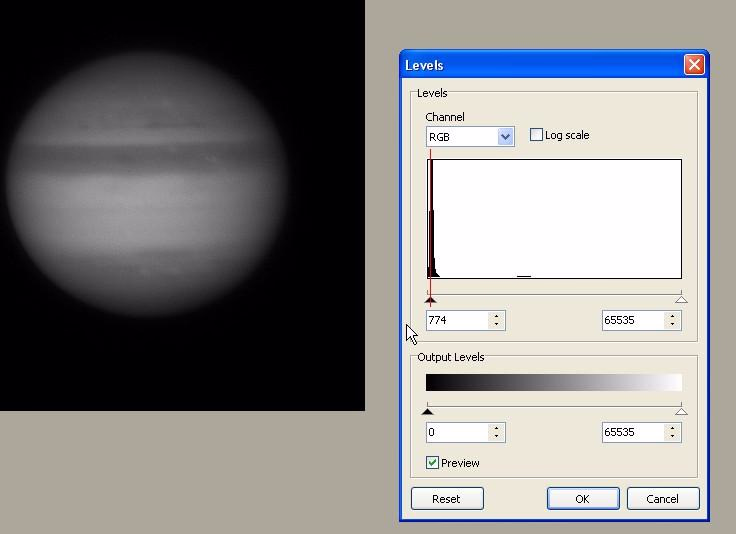Click the output black point slider triangle
736x534 pixels.
coord(428,411)
